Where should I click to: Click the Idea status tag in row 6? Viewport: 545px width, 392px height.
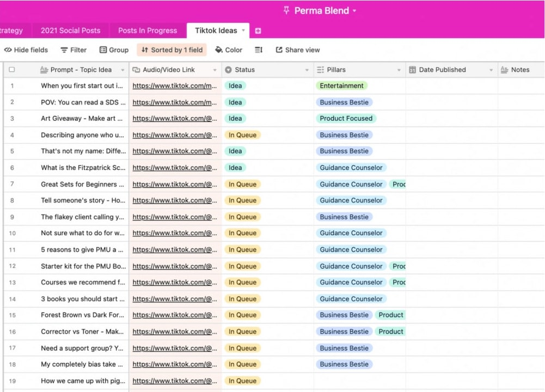pos(235,168)
